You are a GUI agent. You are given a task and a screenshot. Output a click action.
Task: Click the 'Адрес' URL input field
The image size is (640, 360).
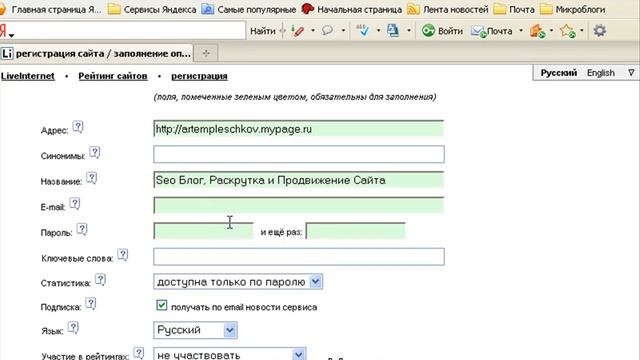299,129
